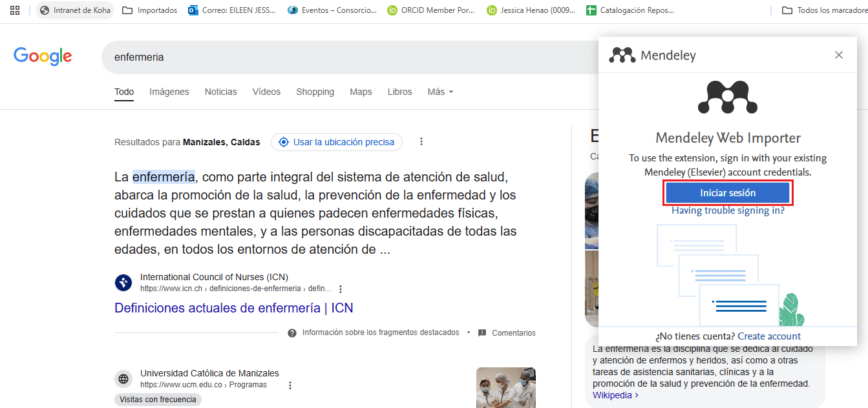
Task: Click the https://www.icn.ch breadcrumb URL
Action: (x=236, y=289)
